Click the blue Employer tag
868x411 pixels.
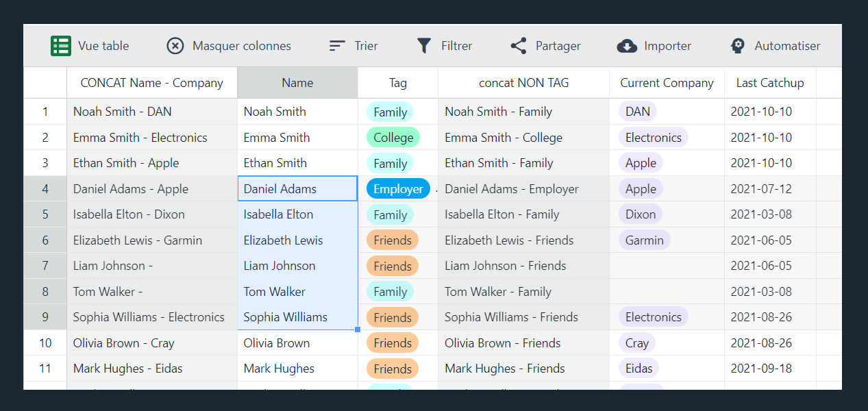tap(398, 189)
